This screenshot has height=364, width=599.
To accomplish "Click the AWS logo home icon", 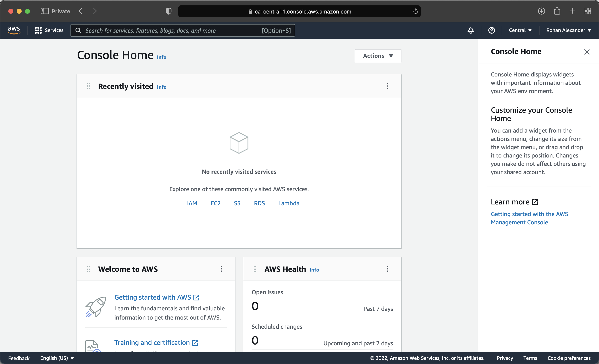I will click(x=14, y=30).
